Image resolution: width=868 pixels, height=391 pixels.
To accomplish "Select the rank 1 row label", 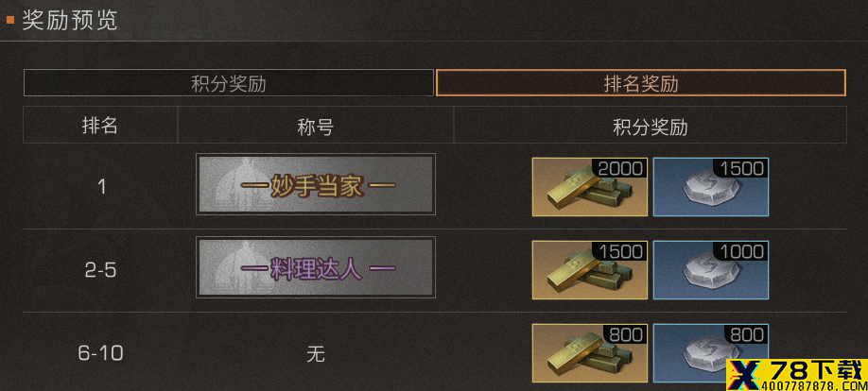I will tap(101, 187).
